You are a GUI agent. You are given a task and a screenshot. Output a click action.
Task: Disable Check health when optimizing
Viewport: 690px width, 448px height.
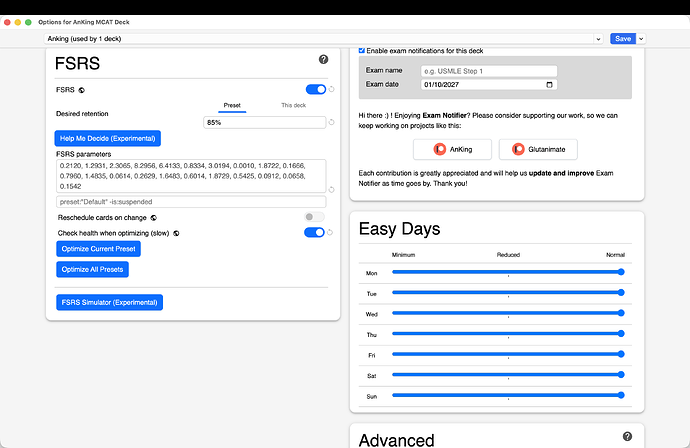tap(314, 232)
